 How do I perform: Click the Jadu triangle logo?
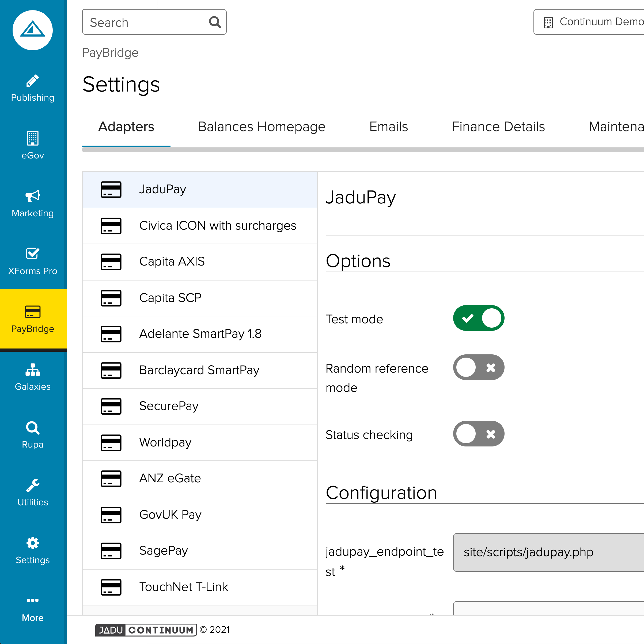pyautogui.click(x=33, y=30)
